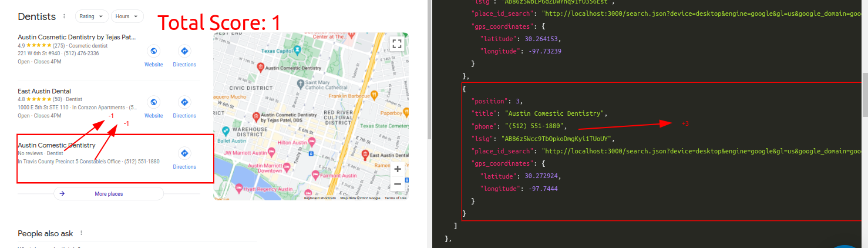Click the More places button

109,193
